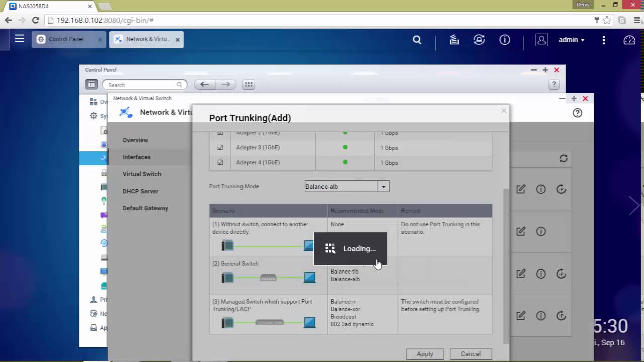Click the Adapter 3 (1GbE) label
The height and width of the screenshot is (362, 644).
[x=258, y=148]
